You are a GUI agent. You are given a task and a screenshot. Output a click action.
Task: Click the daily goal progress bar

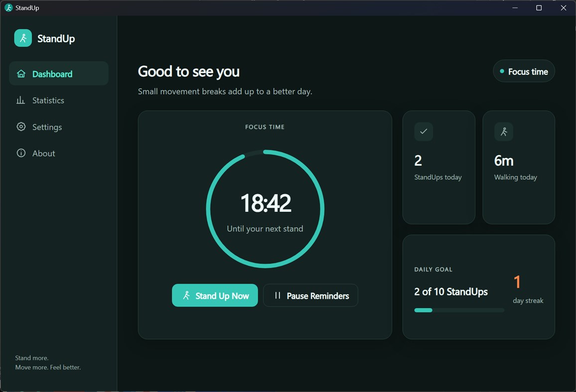click(x=459, y=310)
